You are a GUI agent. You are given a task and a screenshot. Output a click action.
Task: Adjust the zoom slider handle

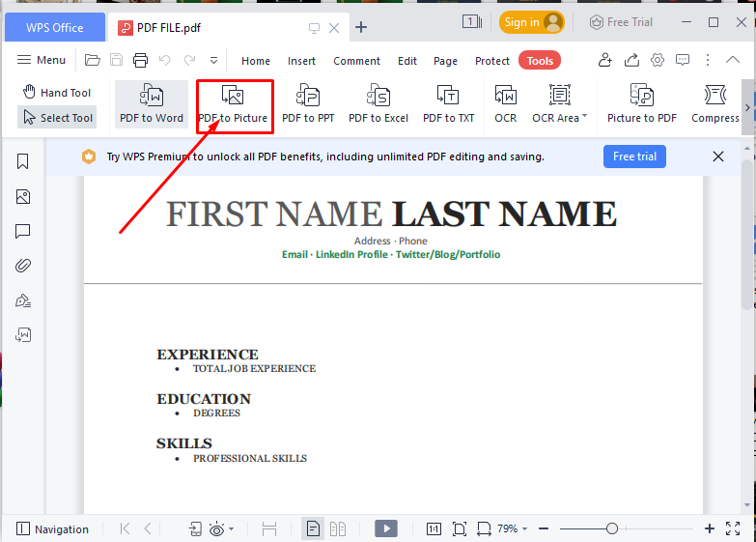tap(612, 528)
